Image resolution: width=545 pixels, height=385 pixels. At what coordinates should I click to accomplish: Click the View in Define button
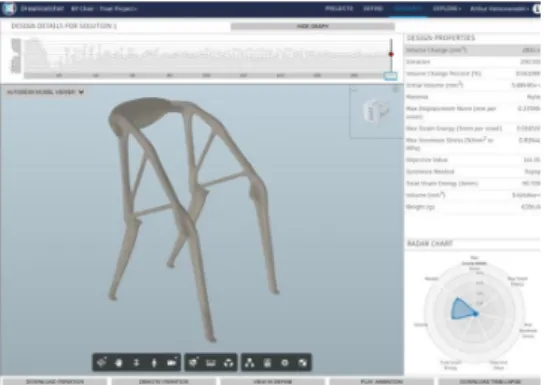272,382
